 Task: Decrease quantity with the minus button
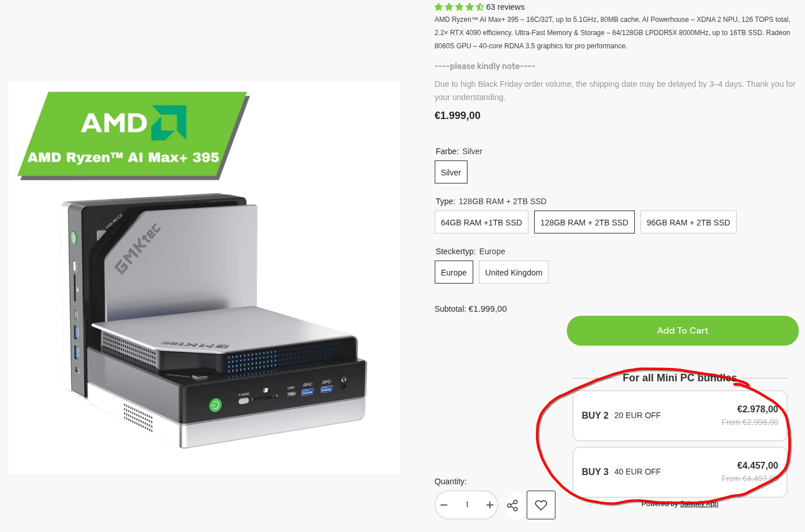pyautogui.click(x=444, y=505)
